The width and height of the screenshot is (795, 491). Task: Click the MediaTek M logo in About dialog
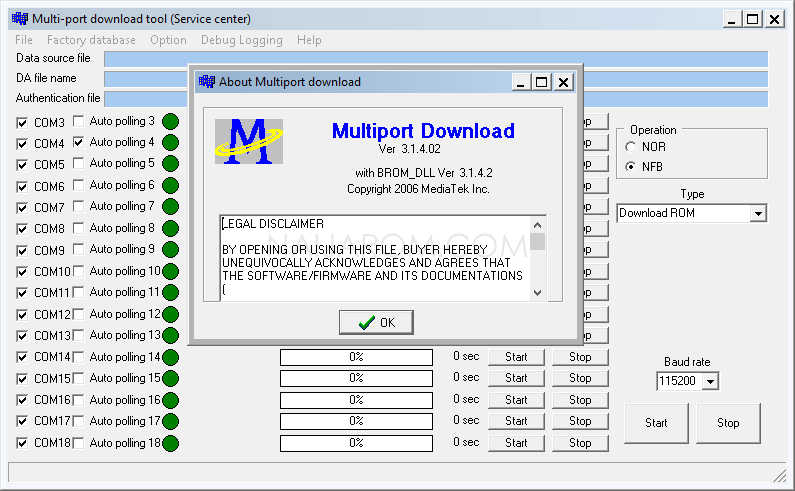[x=249, y=142]
